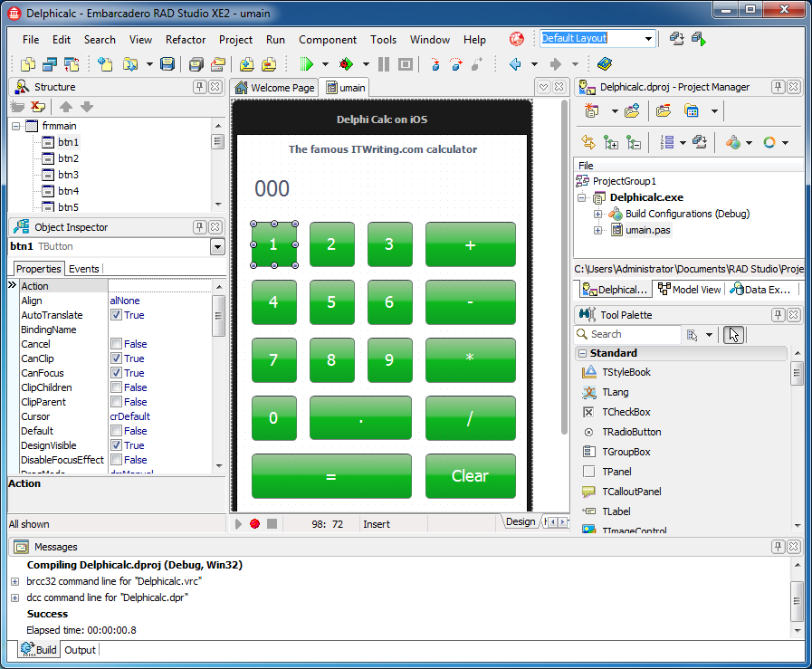
Task: Click the calculator 7 button
Action: pyautogui.click(x=274, y=360)
